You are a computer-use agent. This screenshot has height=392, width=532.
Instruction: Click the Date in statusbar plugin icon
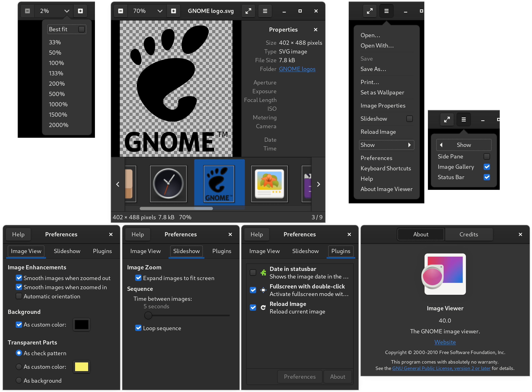click(x=263, y=273)
